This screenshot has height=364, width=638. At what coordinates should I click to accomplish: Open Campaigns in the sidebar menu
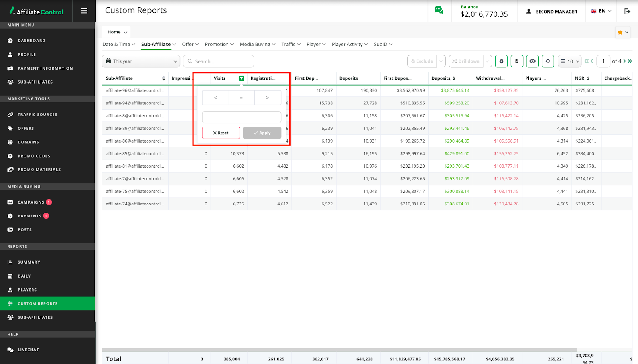point(31,202)
